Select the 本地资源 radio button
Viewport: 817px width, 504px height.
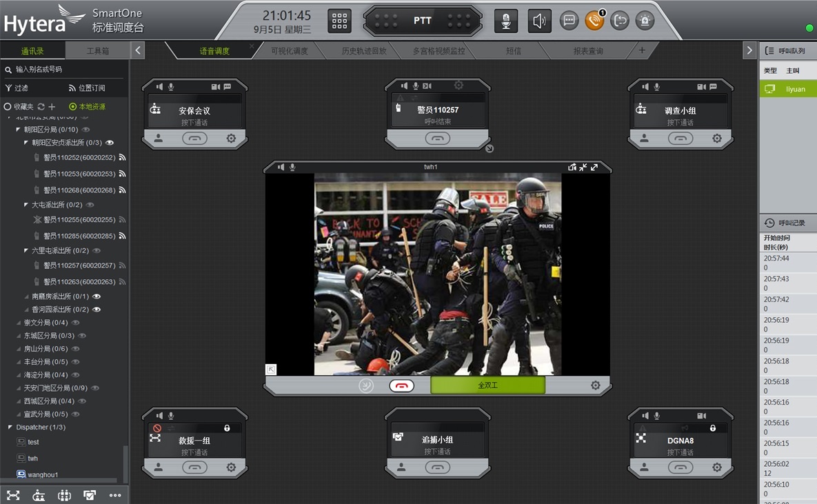(x=73, y=106)
